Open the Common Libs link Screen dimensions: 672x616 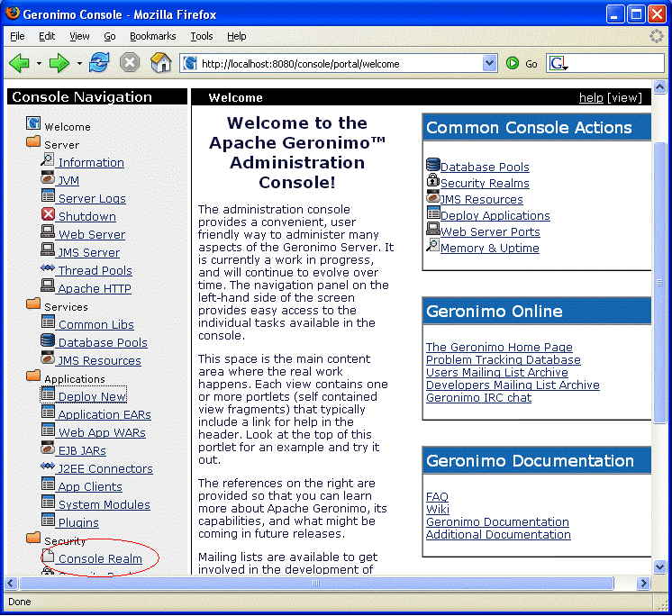pyautogui.click(x=96, y=325)
